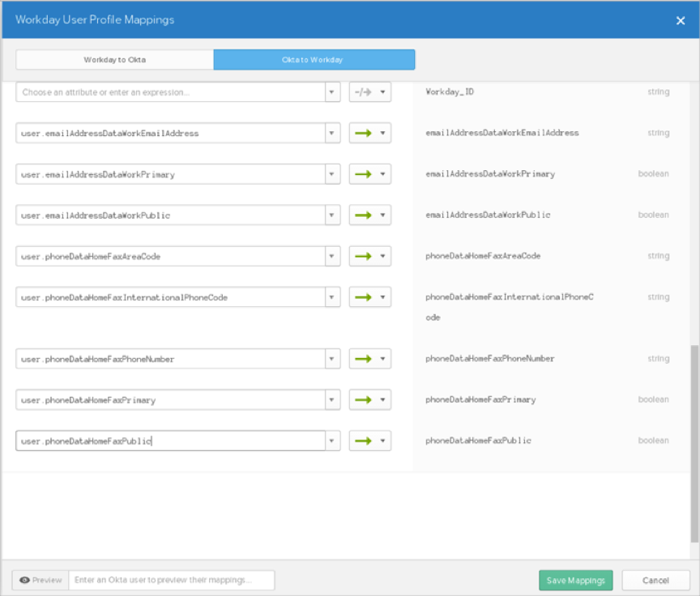Viewport: 700px width, 596px height.
Task: Click green arrow icon for phoneDataHomeFaxPublic mapping
Action: click(x=363, y=441)
